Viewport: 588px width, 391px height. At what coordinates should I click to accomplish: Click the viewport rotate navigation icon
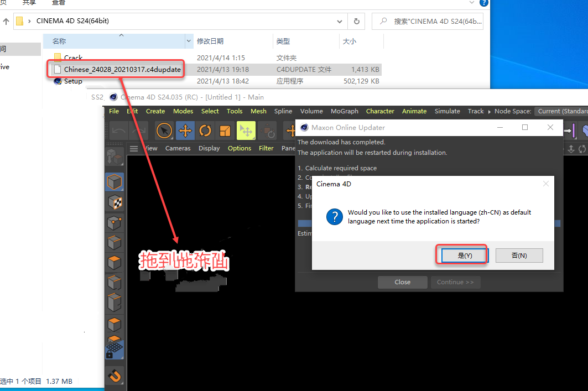(x=582, y=149)
